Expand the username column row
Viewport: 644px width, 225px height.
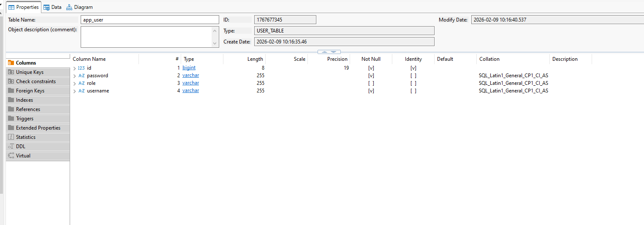[75, 91]
